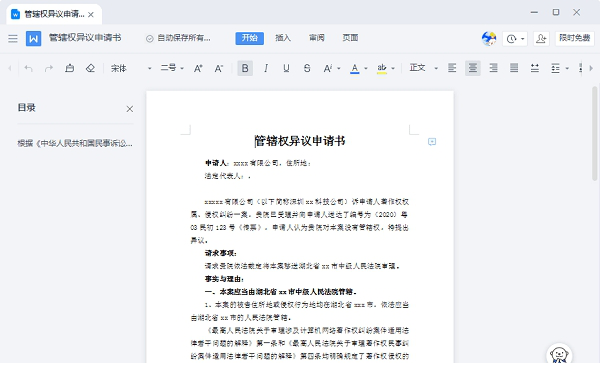
Task: Switch to the 插入 tab
Action: point(283,38)
